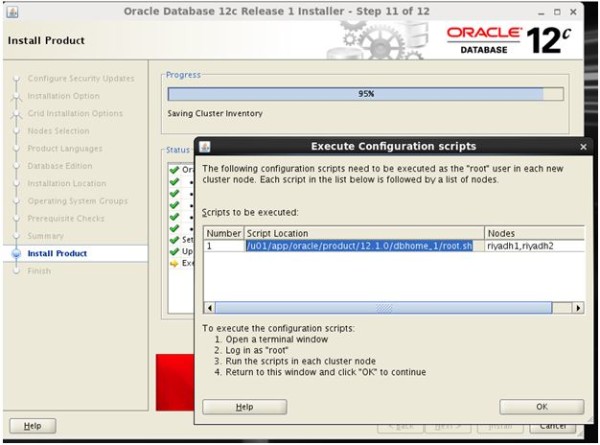This screenshot has width=600, height=445.
Task: Open Help in the Execute Configuration scripts dialog
Action: click(x=245, y=407)
